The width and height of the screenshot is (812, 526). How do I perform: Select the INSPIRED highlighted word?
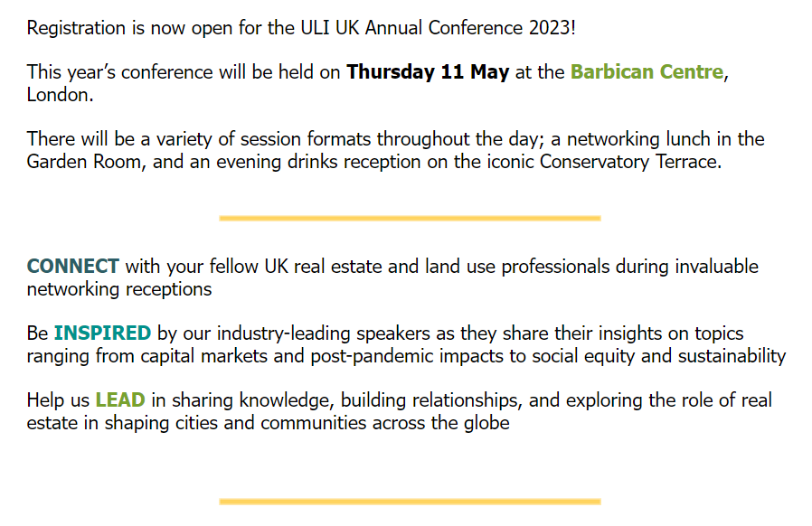pos(102,333)
